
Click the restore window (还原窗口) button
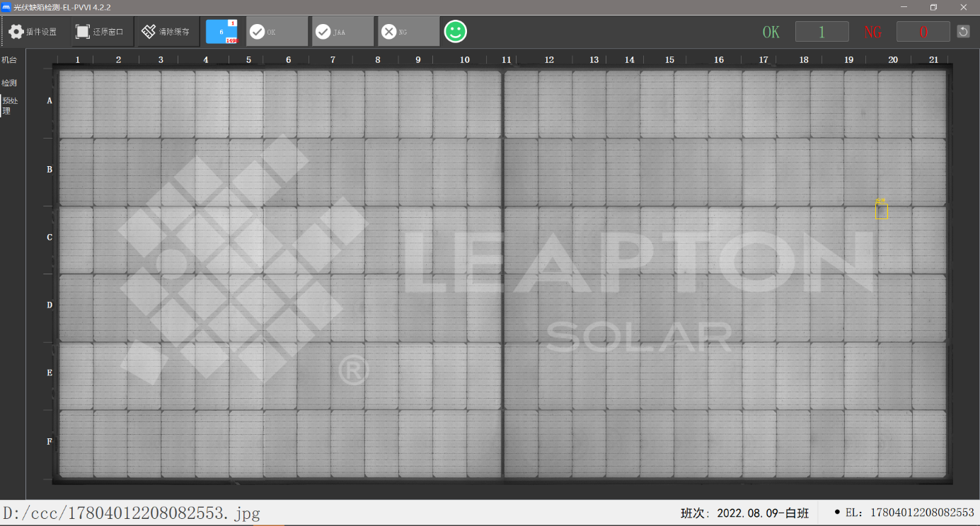click(101, 32)
